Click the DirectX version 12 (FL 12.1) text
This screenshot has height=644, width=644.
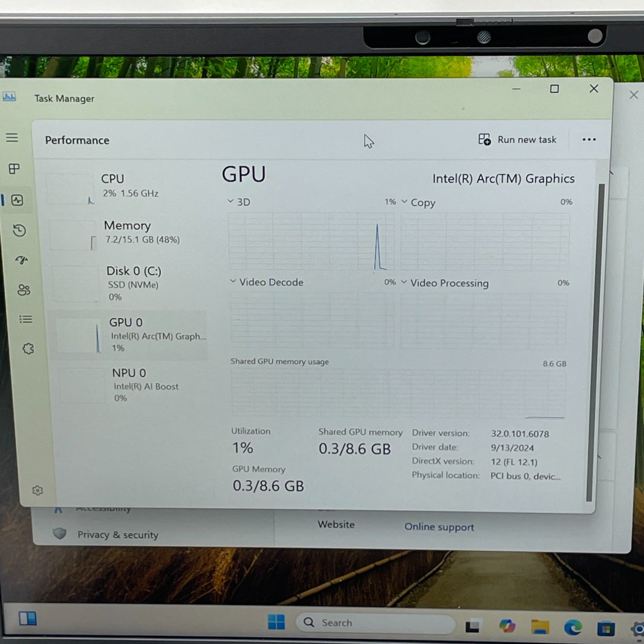tap(514, 462)
